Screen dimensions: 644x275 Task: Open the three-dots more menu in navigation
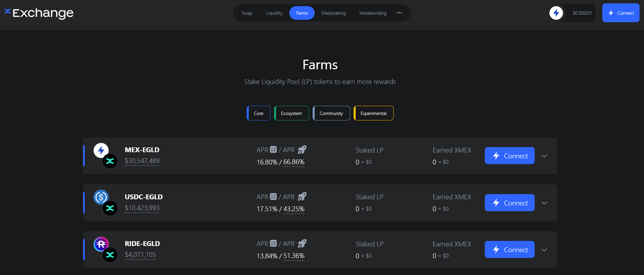pos(399,13)
